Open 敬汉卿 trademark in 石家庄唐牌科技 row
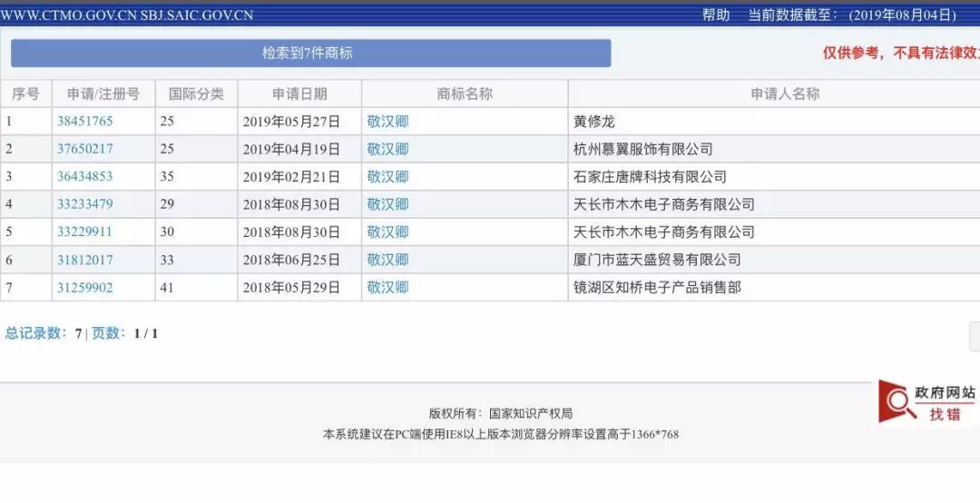 coord(387,176)
